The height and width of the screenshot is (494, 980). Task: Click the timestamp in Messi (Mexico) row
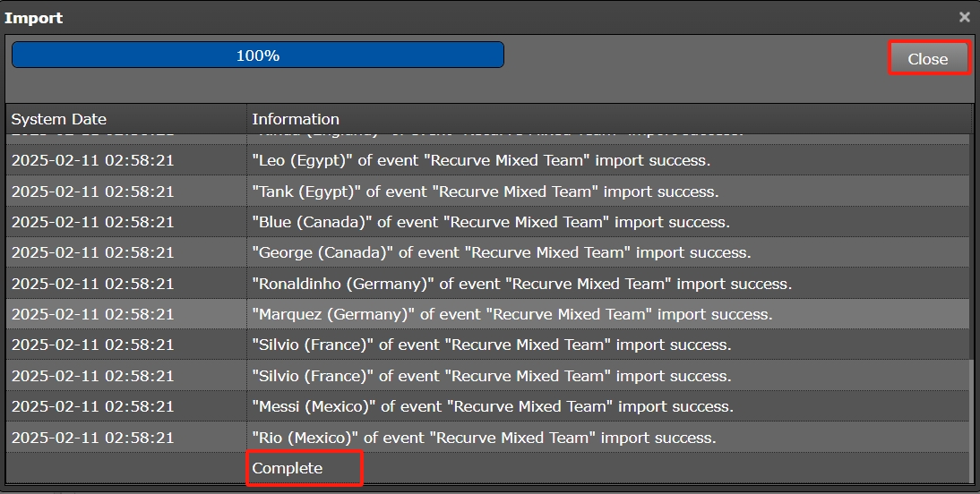pyautogui.click(x=92, y=406)
